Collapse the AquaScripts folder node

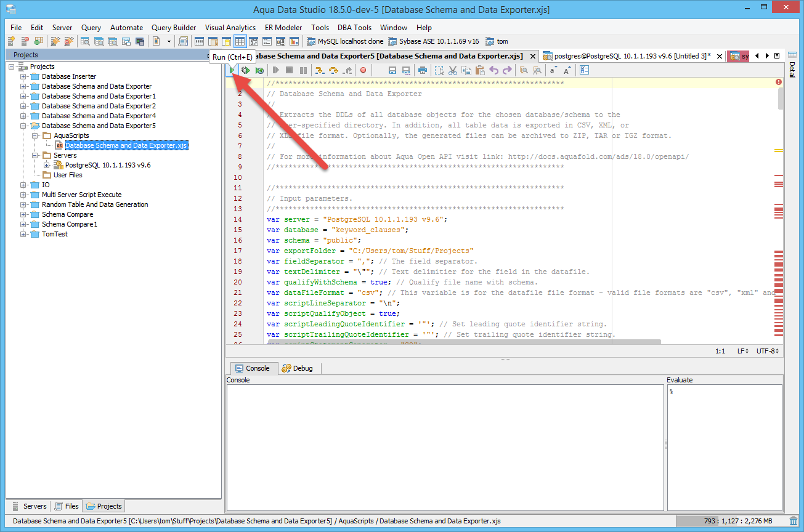36,135
